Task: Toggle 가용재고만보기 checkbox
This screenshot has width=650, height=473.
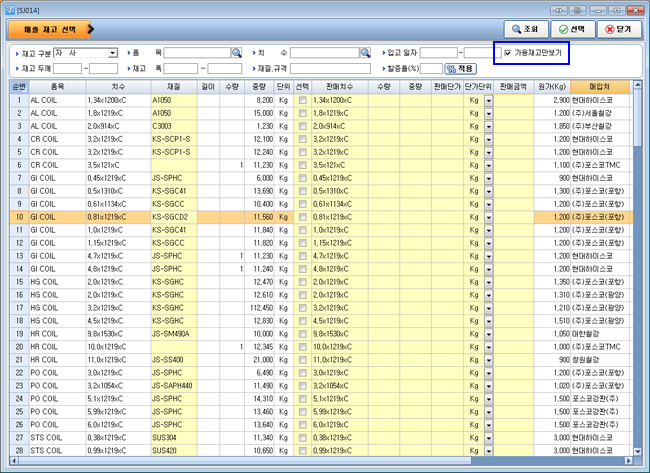Action: pyautogui.click(x=508, y=53)
